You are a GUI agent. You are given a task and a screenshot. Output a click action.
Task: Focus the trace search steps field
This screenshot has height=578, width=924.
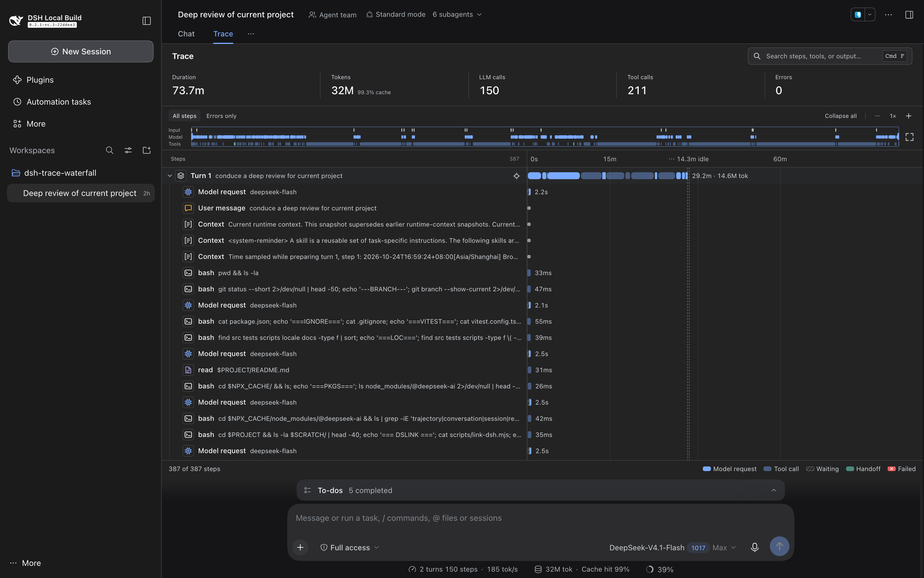[x=830, y=56]
